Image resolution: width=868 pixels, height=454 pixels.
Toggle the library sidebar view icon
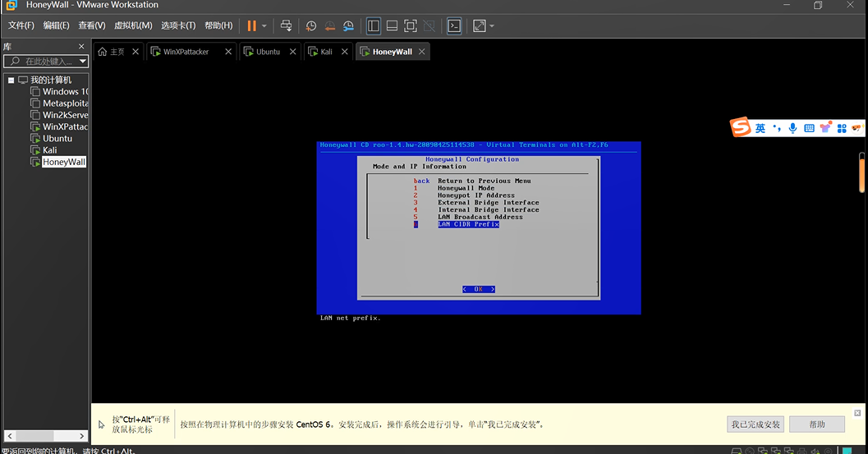tap(374, 26)
